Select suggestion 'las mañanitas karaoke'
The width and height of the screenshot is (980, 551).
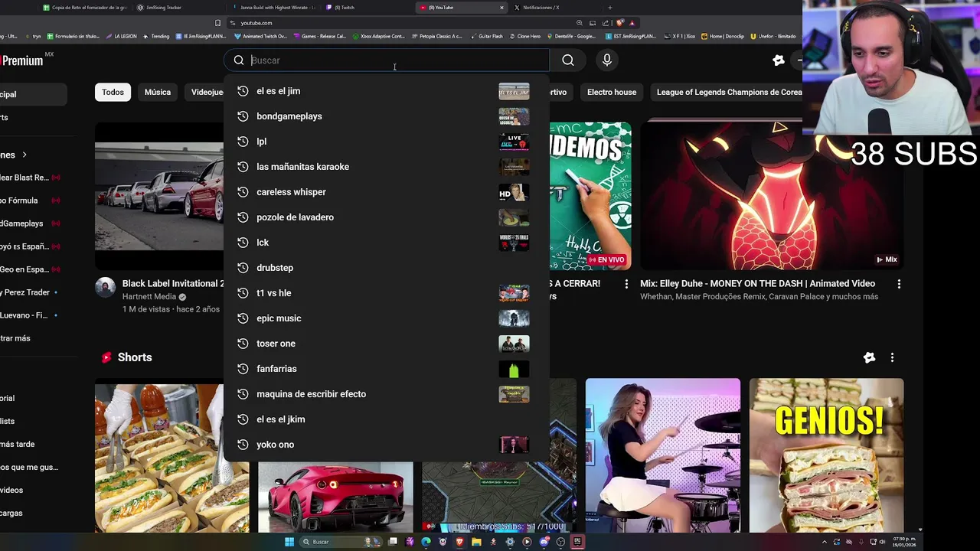click(x=386, y=167)
